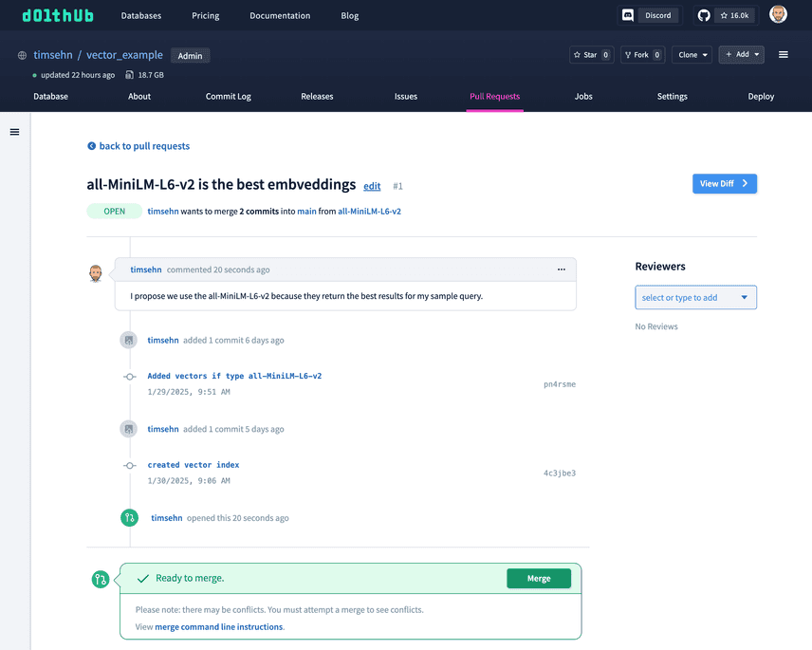Click the Discord button label
Image resolution: width=812 pixels, height=650 pixels.
[657, 15]
